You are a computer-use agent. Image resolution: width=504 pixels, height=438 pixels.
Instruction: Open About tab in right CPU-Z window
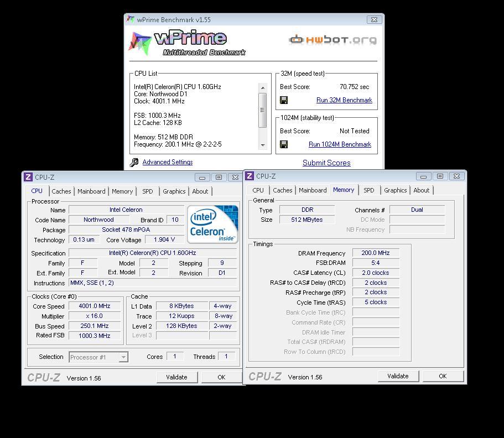421,190
